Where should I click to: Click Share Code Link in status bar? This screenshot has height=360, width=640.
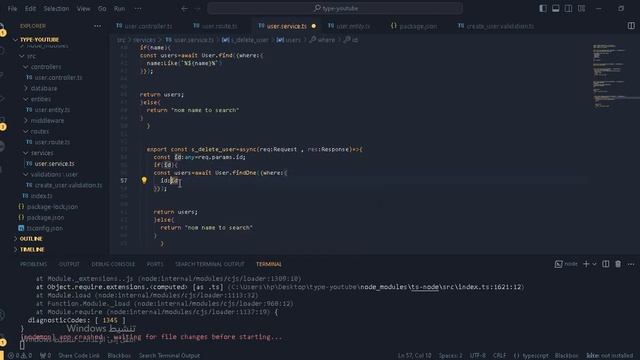point(79,356)
